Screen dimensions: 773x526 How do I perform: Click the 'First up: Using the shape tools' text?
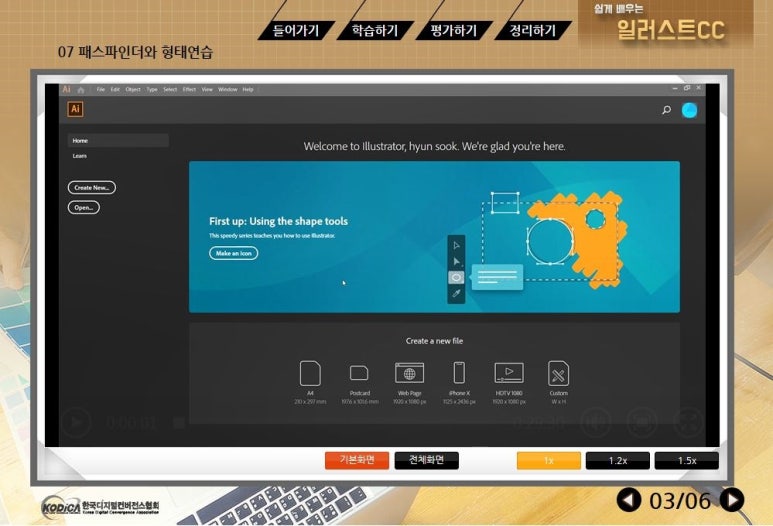coord(279,221)
